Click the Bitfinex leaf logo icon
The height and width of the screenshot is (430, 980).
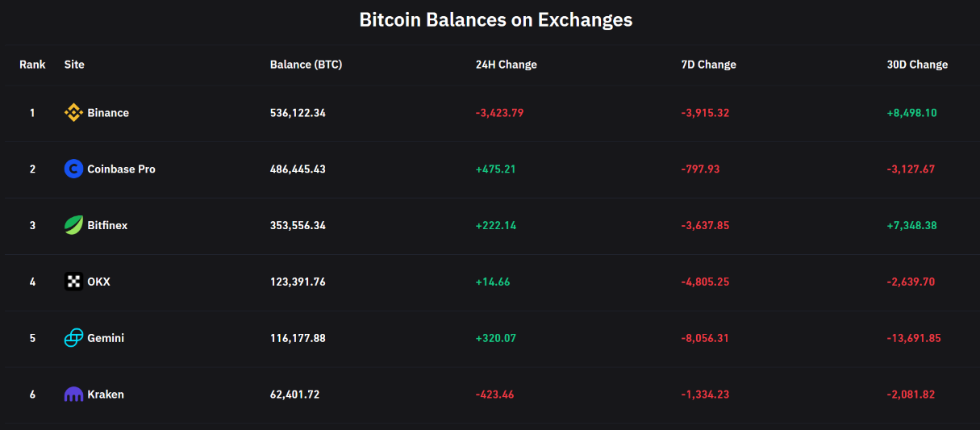coord(73,225)
